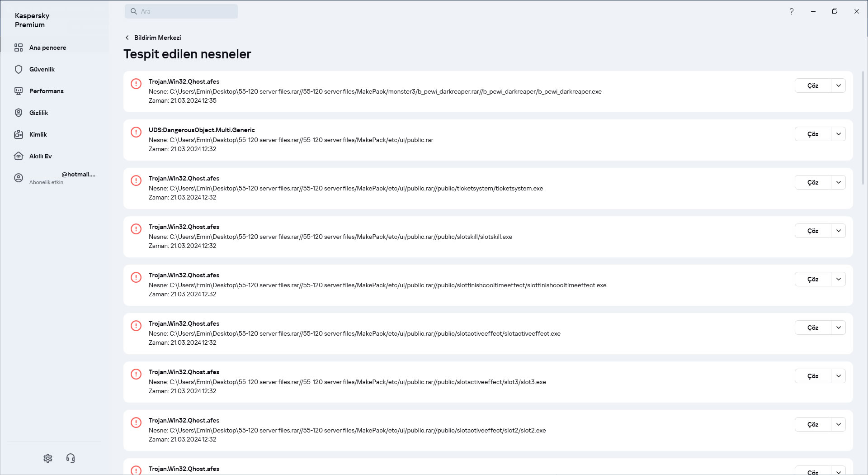Click Çöz for slotfinishcooltimeeffect.exe
Screen dimensions: 868x475
tap(813, 279)
